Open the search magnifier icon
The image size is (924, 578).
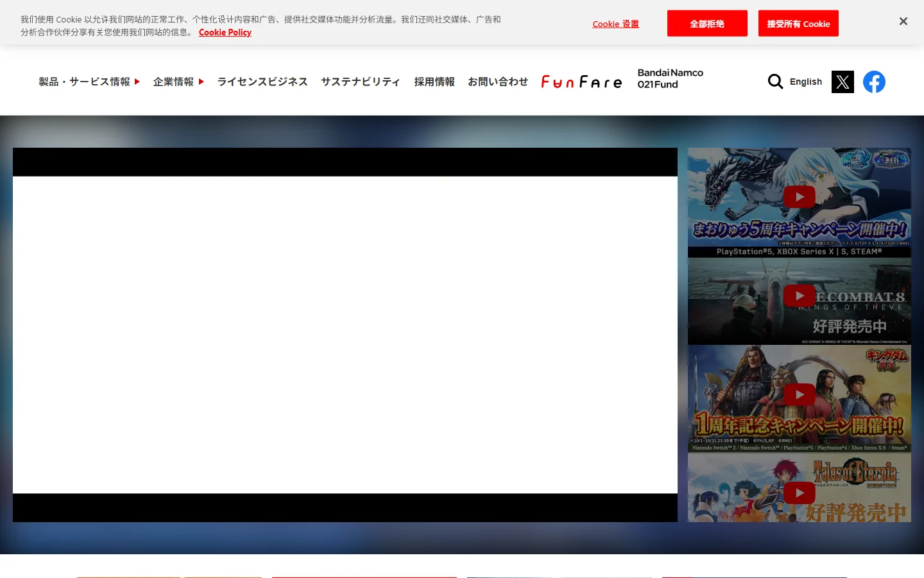pyautogui.click(x=775, y=82)
